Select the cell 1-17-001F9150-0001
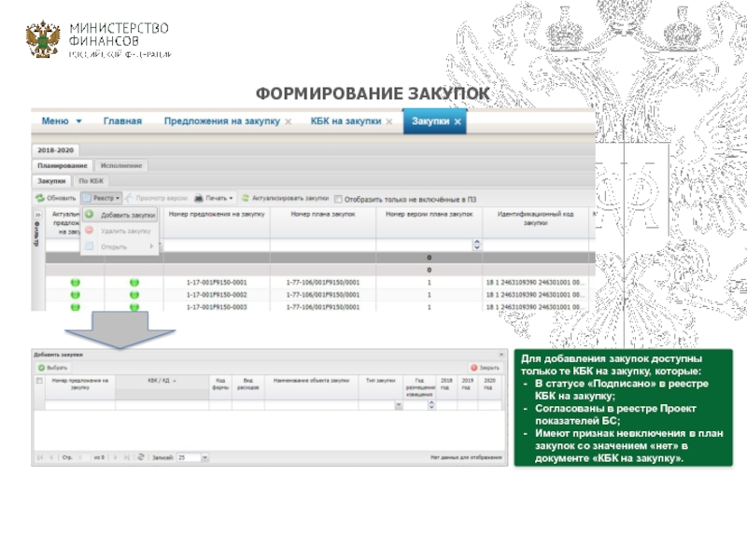747x560 pixels. (217, 283)
